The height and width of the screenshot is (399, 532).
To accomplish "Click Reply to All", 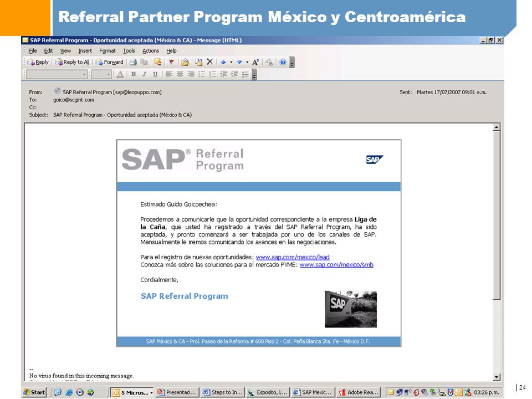I will click(x=72, y=62).
